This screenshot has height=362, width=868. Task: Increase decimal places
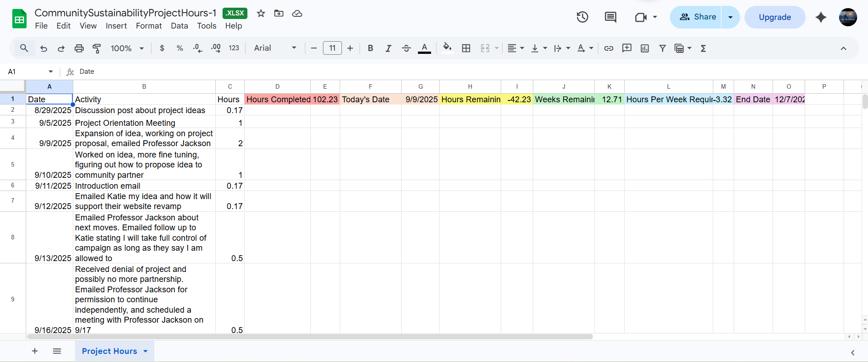point(216,48)
